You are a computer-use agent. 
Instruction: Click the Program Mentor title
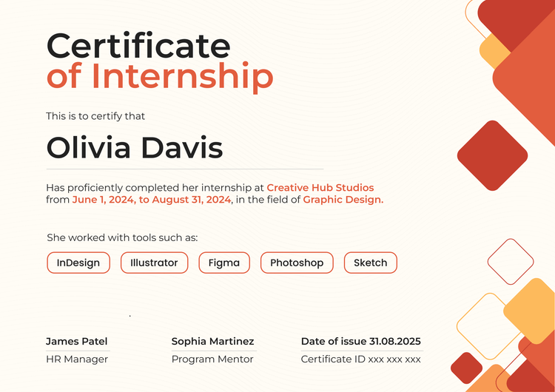pos(212,359)
